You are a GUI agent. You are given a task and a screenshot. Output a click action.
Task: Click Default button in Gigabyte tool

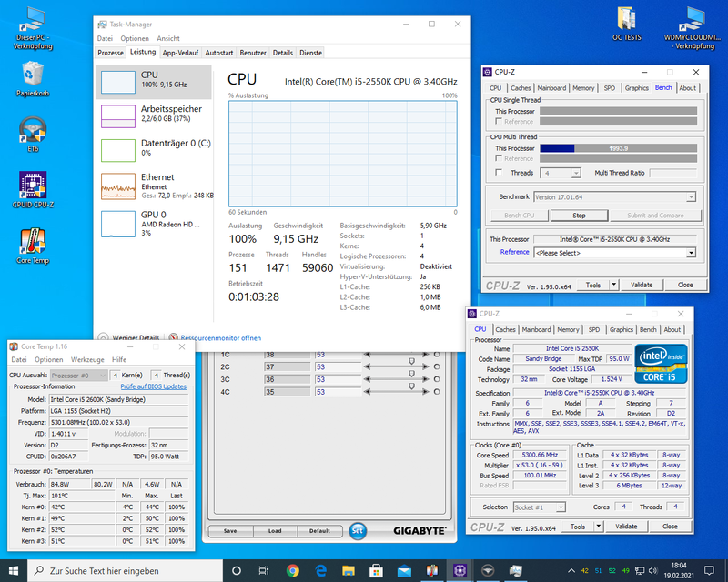point(319,530)
